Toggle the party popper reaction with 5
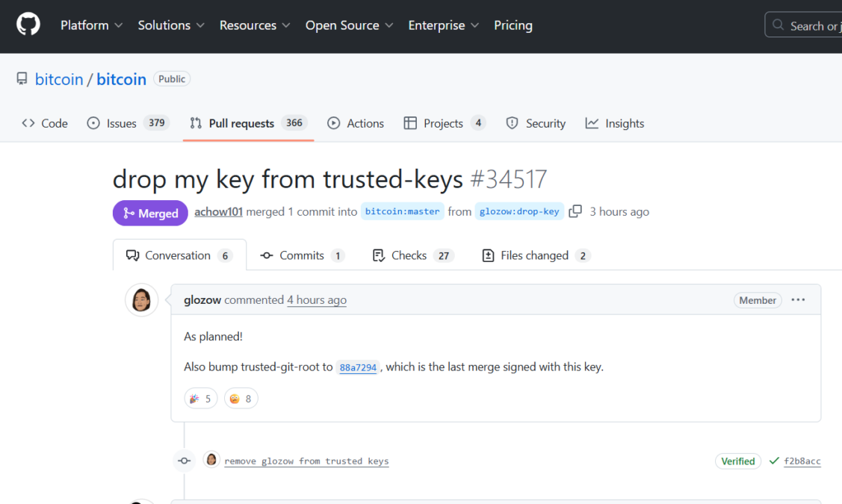842x504 pixels. pyautogui.click(x=200, y=399)
